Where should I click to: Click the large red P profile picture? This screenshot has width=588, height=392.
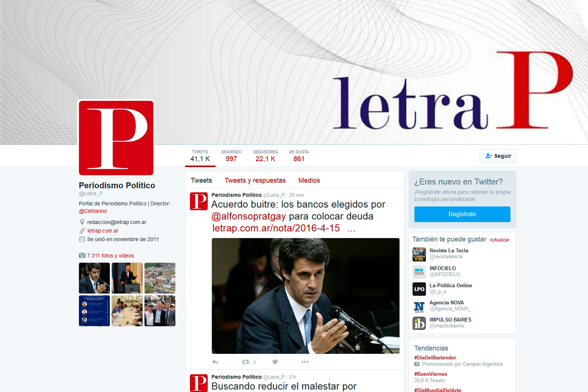(116, 138)
